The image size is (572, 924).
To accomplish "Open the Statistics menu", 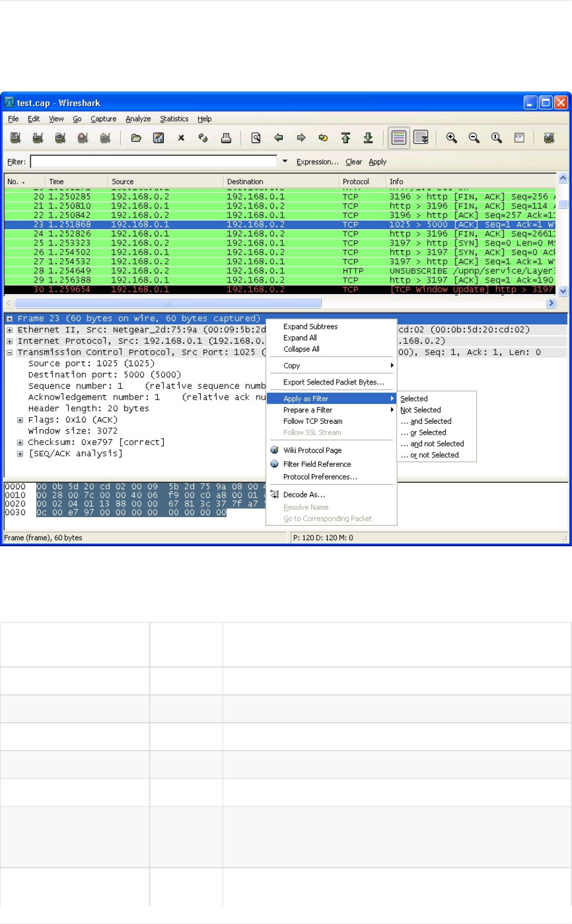I will pyautogui.click(x=174, y=119).
